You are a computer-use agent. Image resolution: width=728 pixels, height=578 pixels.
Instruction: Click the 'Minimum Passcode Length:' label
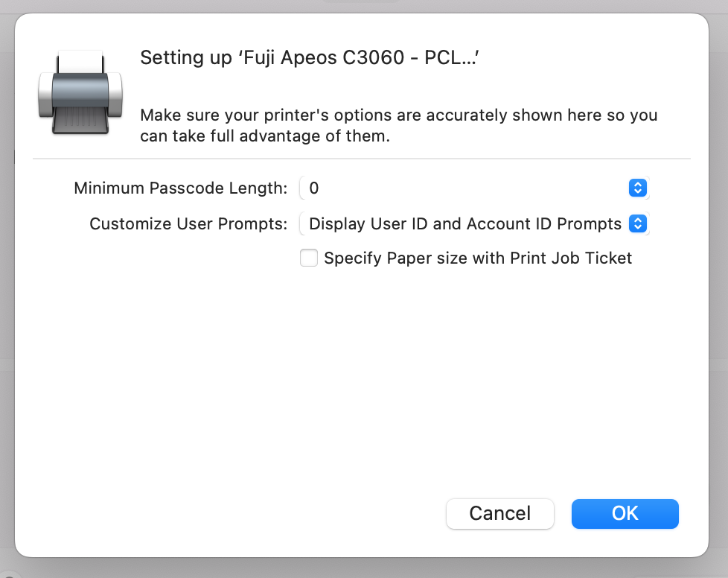pyautogui.click(x=181, y=188)
